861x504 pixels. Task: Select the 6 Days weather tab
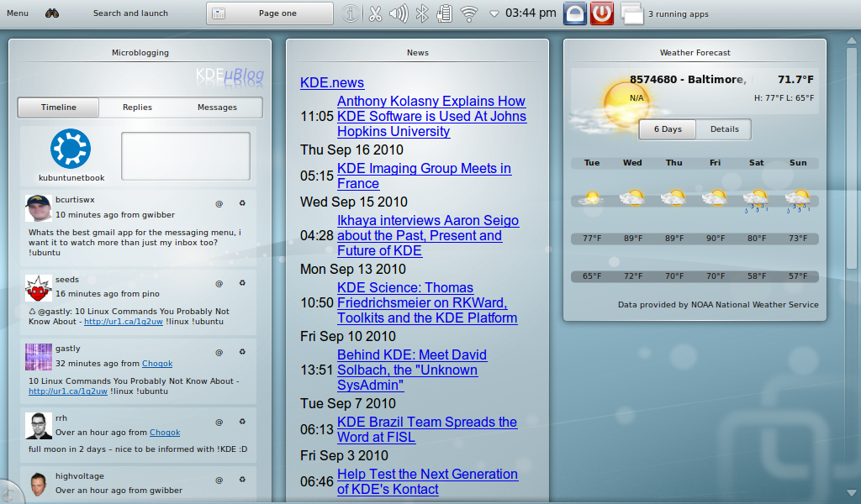click(668, 129)
